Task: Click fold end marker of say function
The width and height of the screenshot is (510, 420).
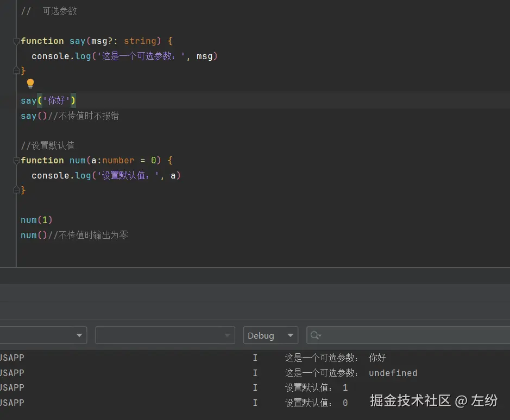Action: (16, 70)
